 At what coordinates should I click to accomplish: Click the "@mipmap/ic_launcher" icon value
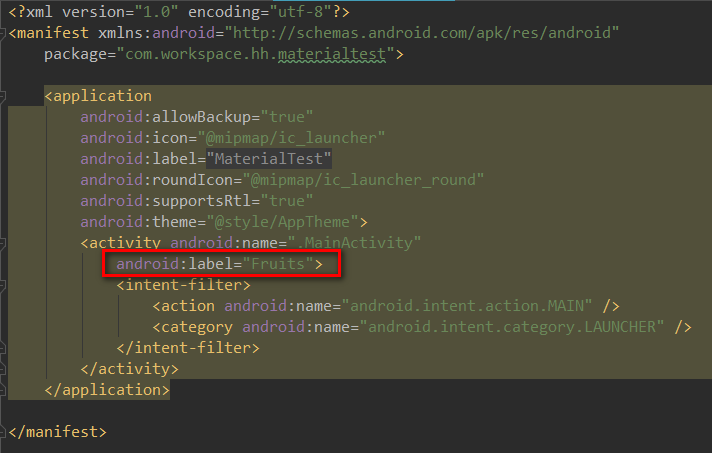pyautogui.click(x=292, y=138)
